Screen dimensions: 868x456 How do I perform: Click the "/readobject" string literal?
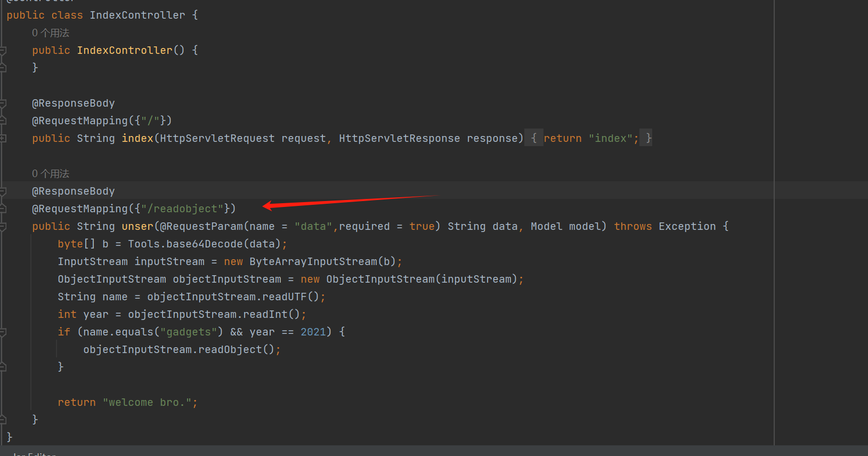point(182,209)
